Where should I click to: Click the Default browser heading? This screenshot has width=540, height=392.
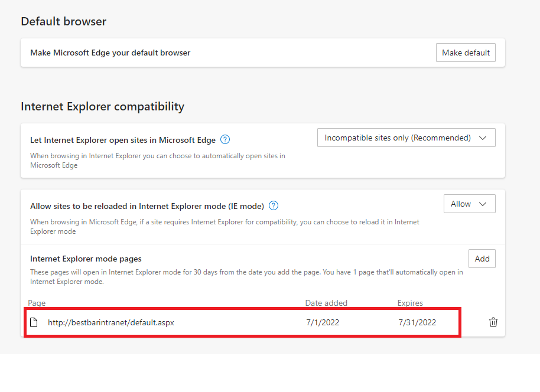point(64,21)
